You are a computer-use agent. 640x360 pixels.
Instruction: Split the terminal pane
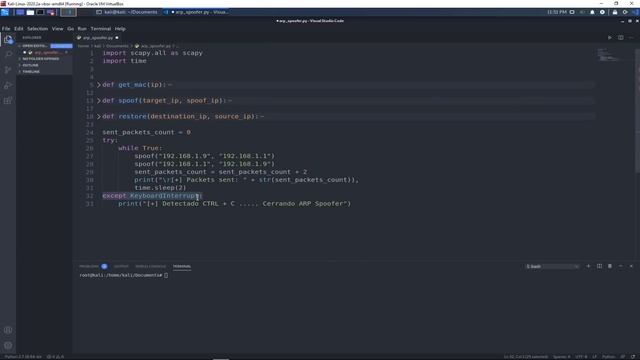[x=599, y=266]
